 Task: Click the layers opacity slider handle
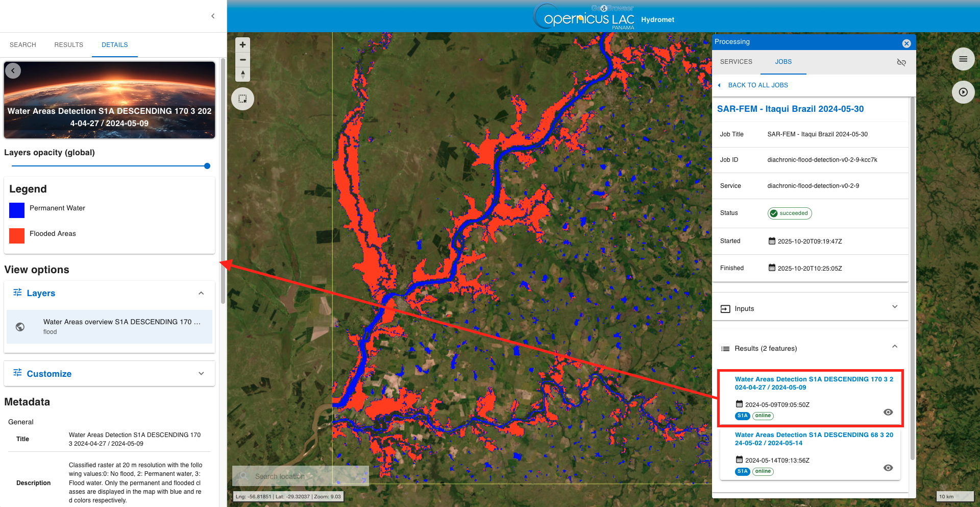coord(207,166)
